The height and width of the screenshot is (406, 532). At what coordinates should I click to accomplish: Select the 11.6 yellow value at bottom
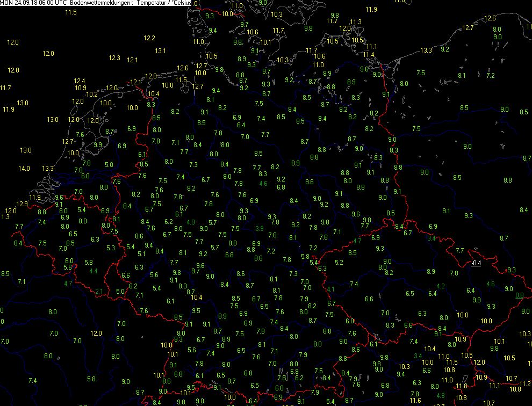click(x=415, y=400)
